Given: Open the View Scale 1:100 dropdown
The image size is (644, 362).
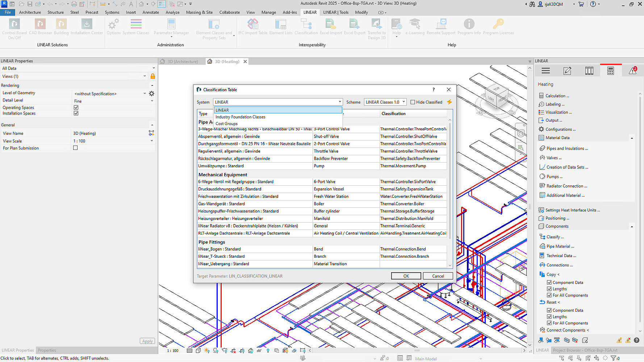Looking at the screenshot, I should [x=113, y=141].
